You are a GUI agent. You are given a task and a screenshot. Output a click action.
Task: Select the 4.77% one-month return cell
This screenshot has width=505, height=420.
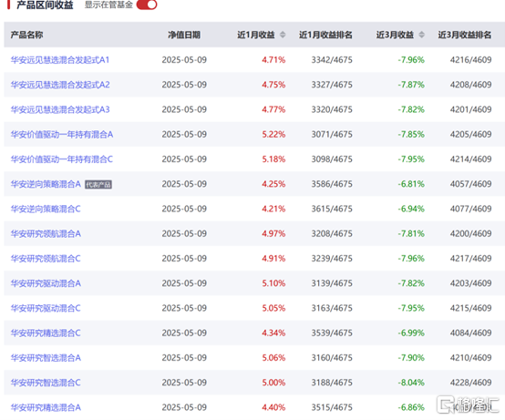pos(273,109)
